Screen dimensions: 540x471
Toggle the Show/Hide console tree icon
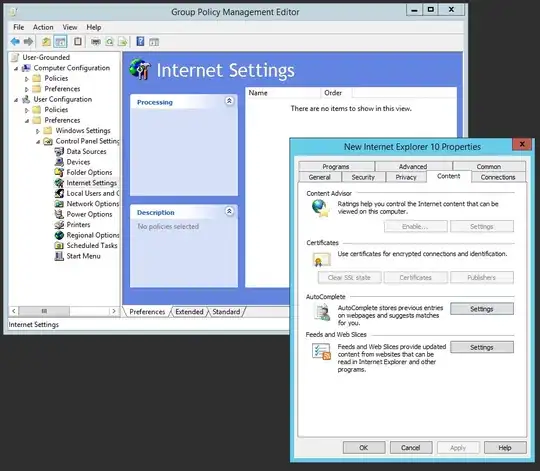[60, 42]
